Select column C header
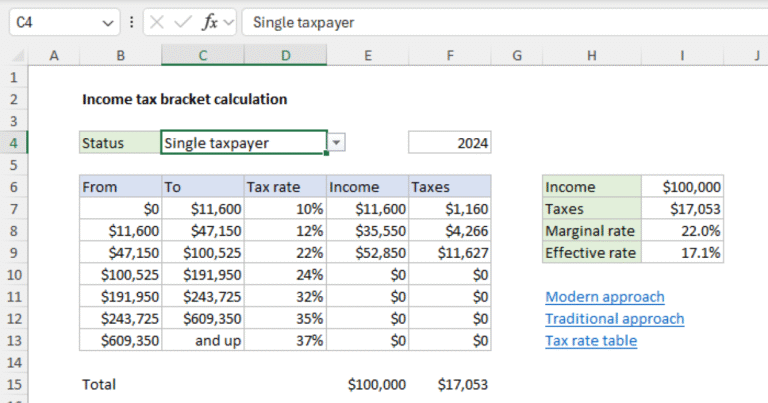This screenshot has width=768, height=403. point(203,55)
